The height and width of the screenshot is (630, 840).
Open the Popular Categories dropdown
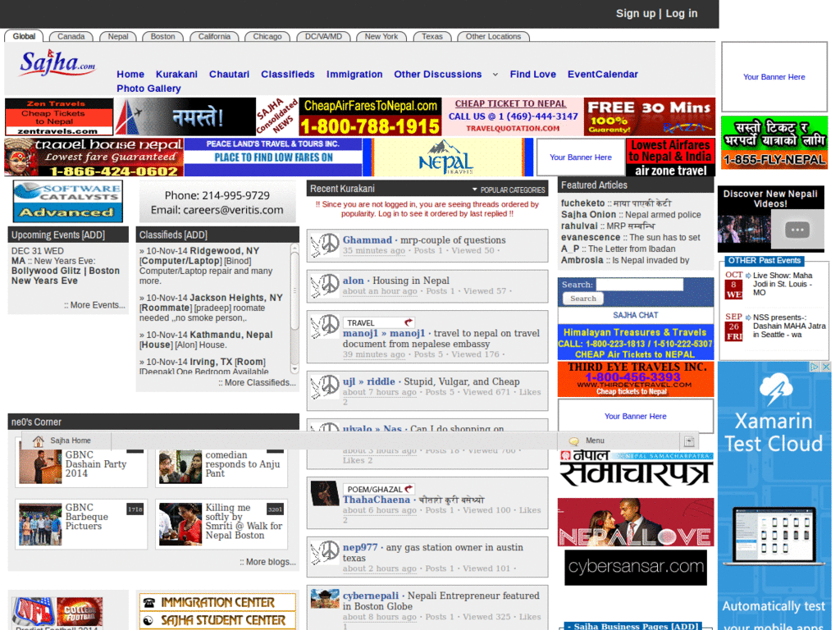[x=509, y=189]
